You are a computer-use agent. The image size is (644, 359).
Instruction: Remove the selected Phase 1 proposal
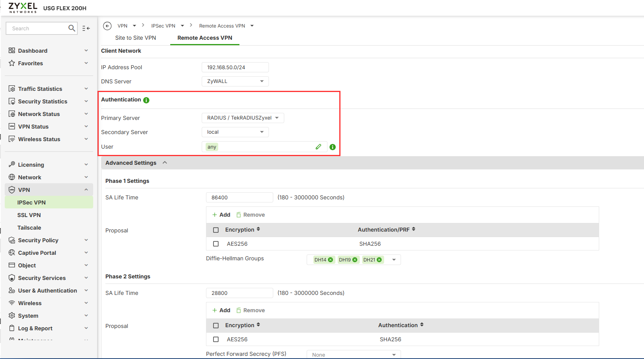[250, 215]
